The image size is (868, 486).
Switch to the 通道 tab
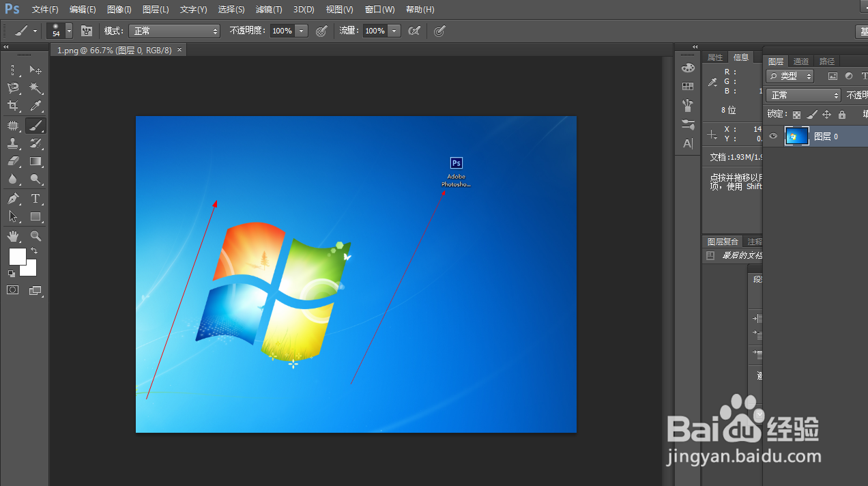(801, 61)
